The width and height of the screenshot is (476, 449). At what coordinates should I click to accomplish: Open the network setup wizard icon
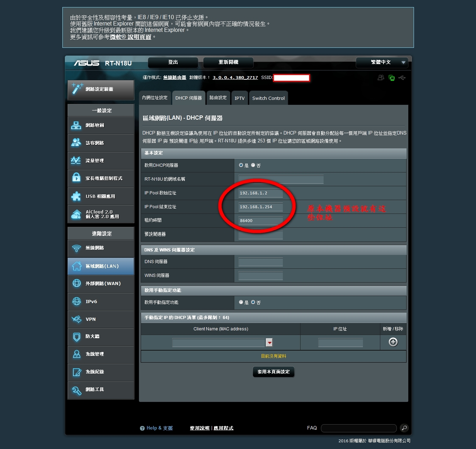[x=77, y=89]
